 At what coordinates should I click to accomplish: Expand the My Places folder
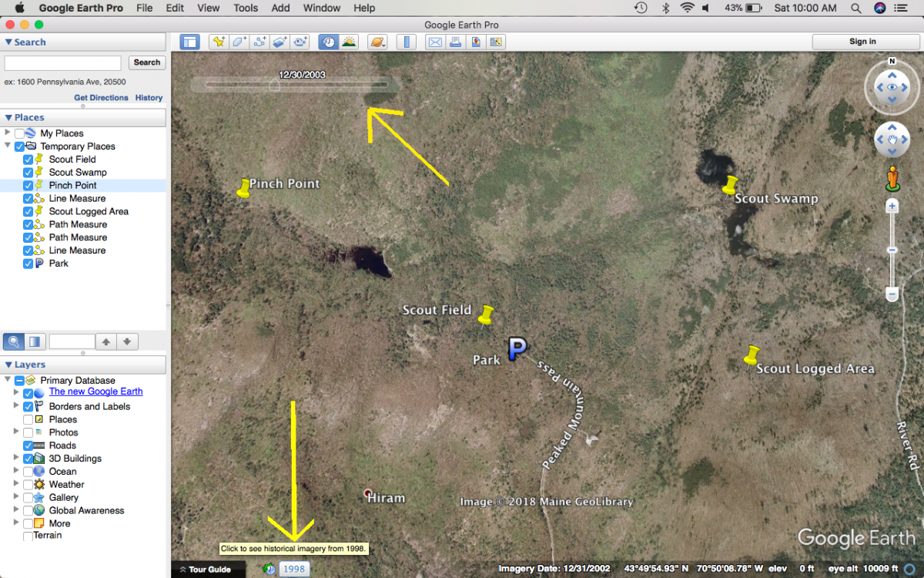8,133
